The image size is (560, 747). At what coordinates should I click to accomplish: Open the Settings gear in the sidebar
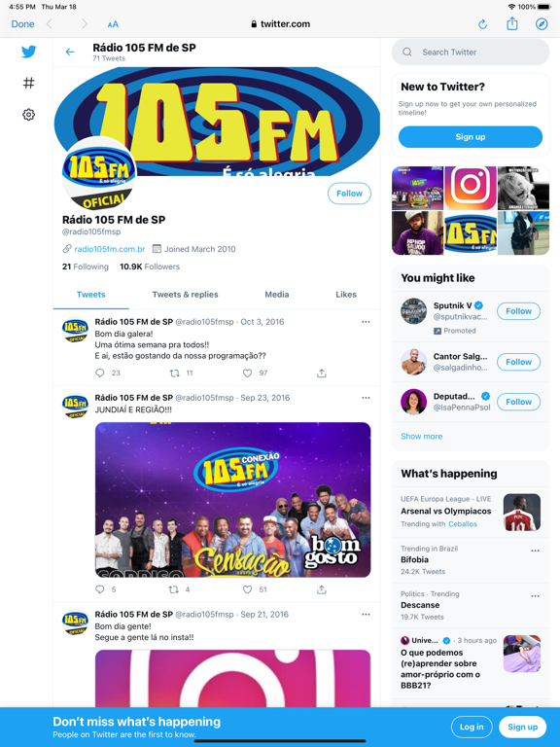(28, 115)
